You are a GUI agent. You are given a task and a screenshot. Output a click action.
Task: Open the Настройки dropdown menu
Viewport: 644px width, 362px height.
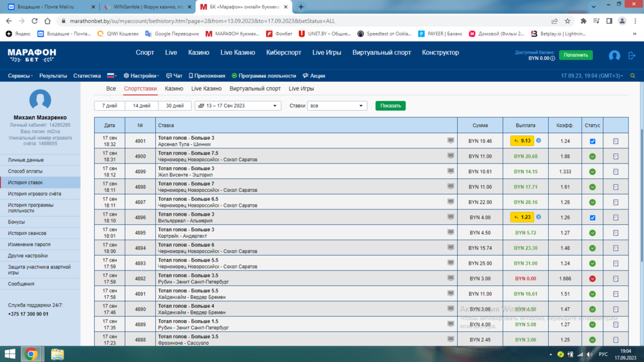pyautogui.click(x=142, y=75)
